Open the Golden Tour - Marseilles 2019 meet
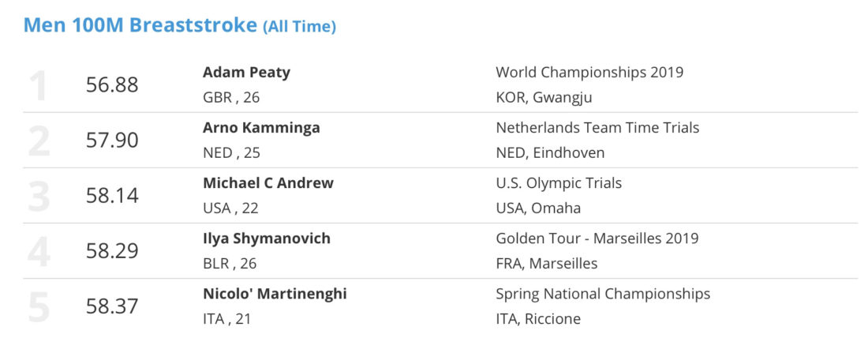 pos(597,238)
